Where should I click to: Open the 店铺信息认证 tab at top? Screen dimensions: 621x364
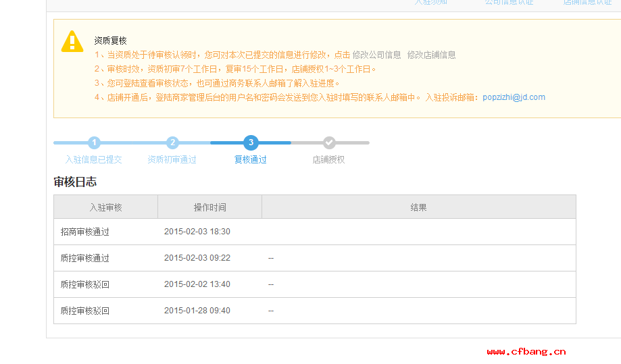point(588,2)
